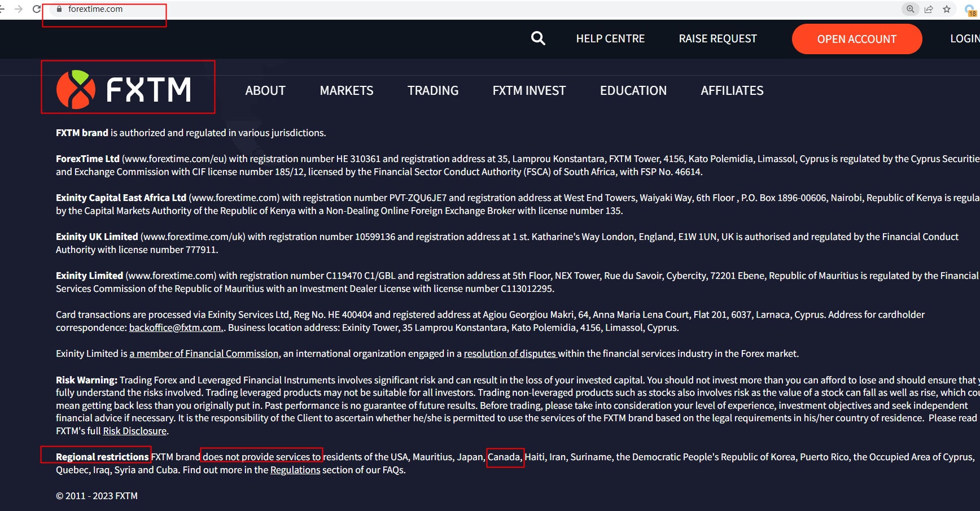Bookmark this page with the star icon
Screen dimensions: 980x511
click(x=947, y=9)
